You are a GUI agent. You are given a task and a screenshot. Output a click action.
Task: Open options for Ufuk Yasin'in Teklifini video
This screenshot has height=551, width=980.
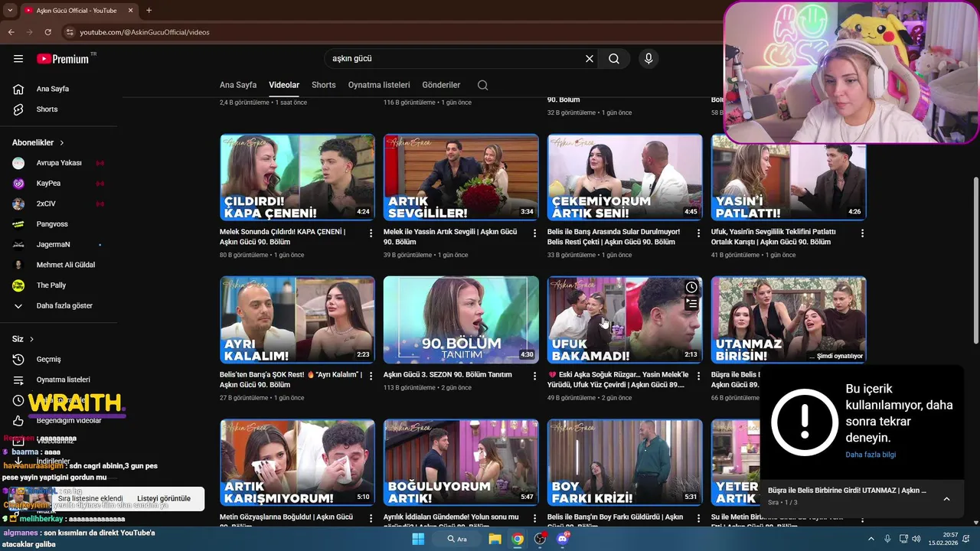[x=862, y=233]
